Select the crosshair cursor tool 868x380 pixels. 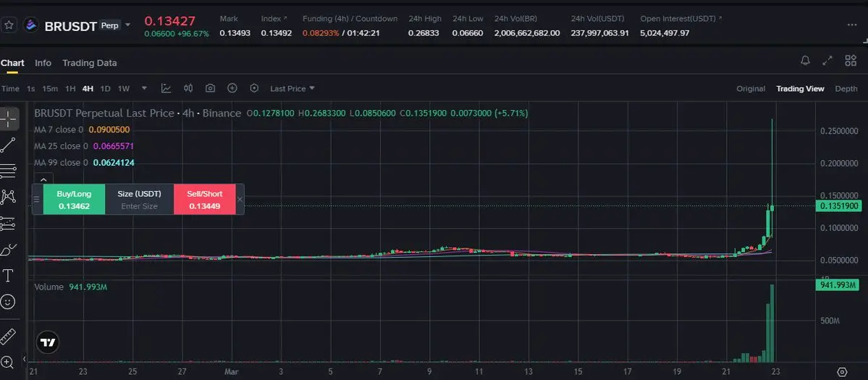click(8, 118)
